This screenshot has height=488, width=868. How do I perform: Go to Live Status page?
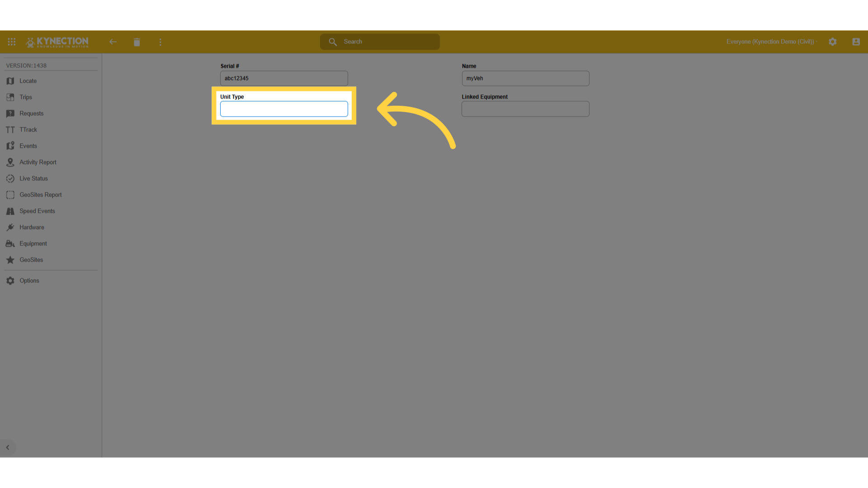pos(33,178)
